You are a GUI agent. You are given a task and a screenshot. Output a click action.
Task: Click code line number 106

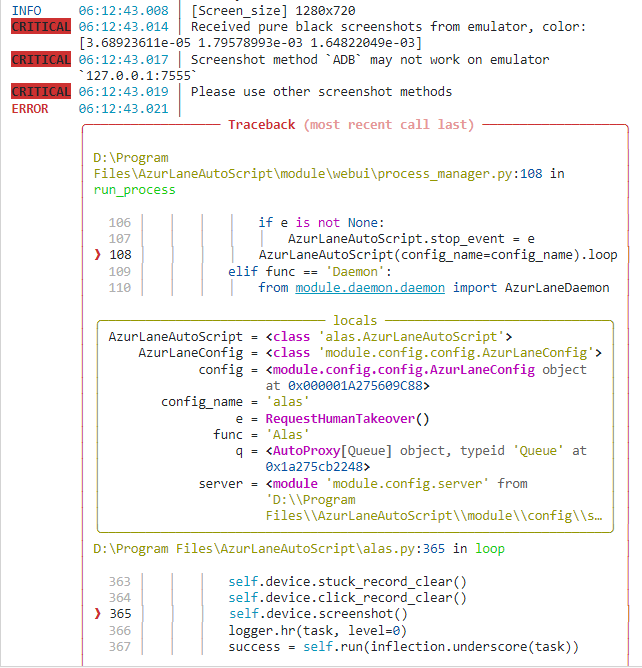point(120,223)
